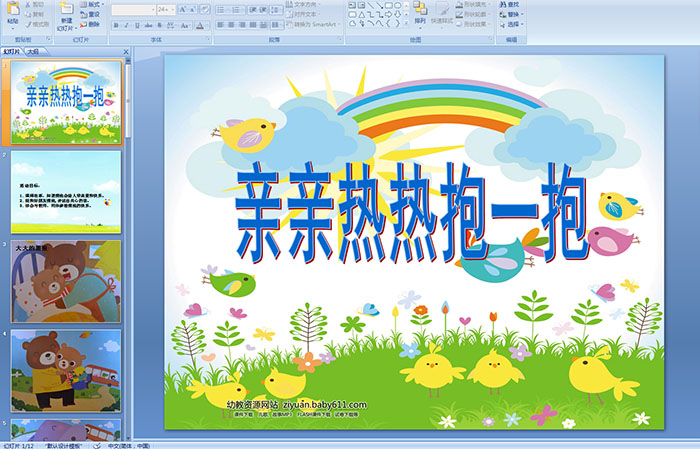This screenshot has height=449, width=700.
Task: Toggle Bold formatting
Action: (x=116, y=25)
